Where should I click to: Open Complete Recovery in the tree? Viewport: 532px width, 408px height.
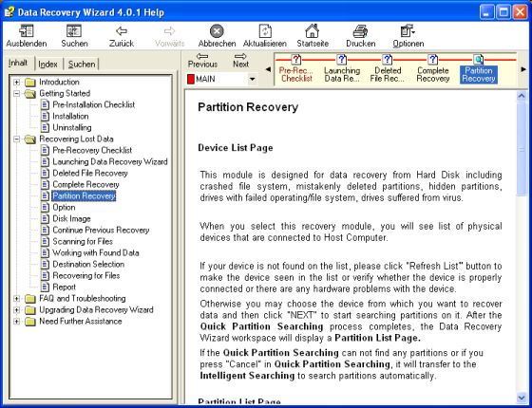pos(85,185)
